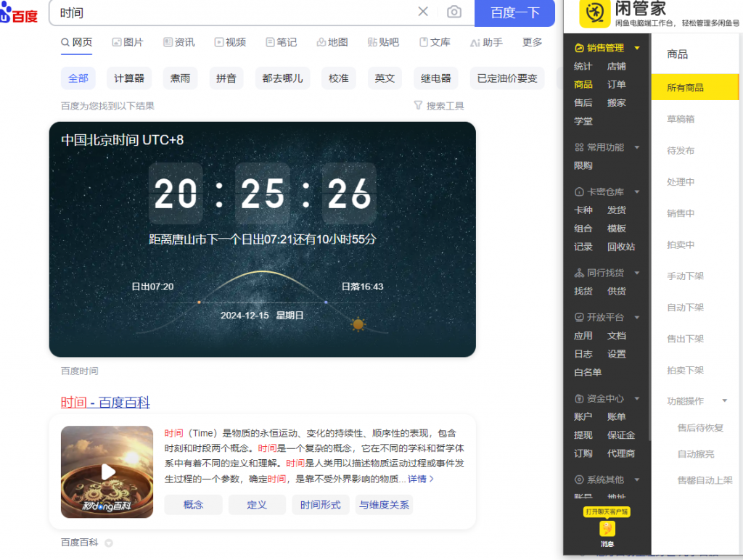This screenshot has height=560, width=743.
Task: Click the 时间形式 section button
Action: 320,505
